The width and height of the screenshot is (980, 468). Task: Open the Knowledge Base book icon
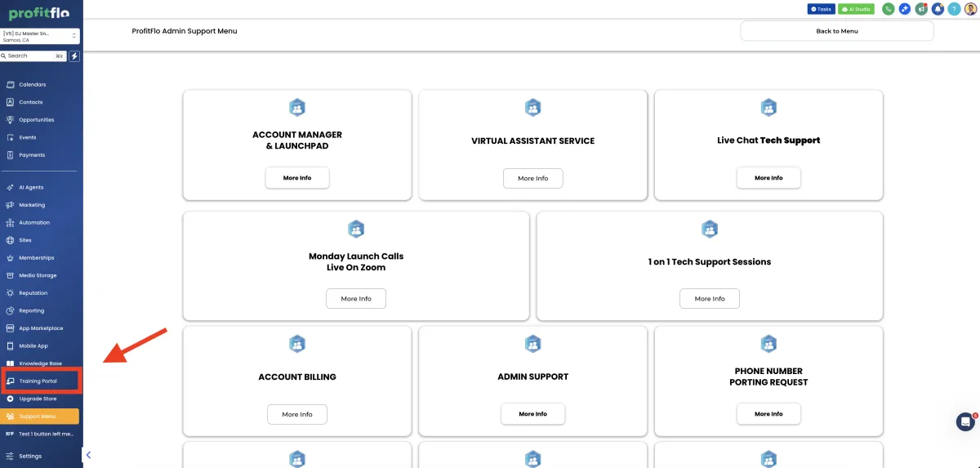coord(10,363)
